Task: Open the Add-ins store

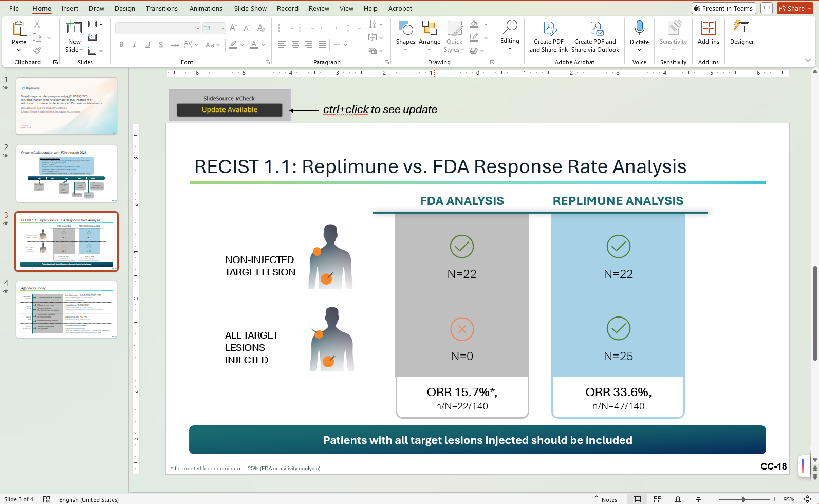Action: 708,32
